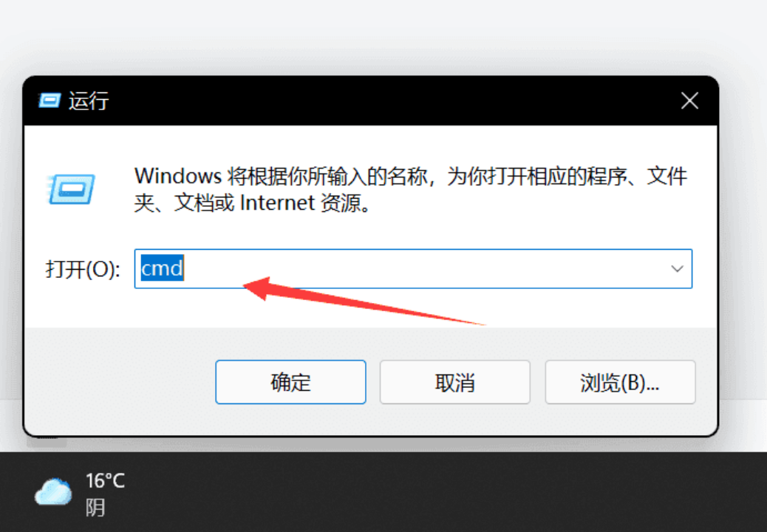Open the 16°C temperature widget text
The height and width of the screenshot is (532, 767).
(x=105, y=481)
